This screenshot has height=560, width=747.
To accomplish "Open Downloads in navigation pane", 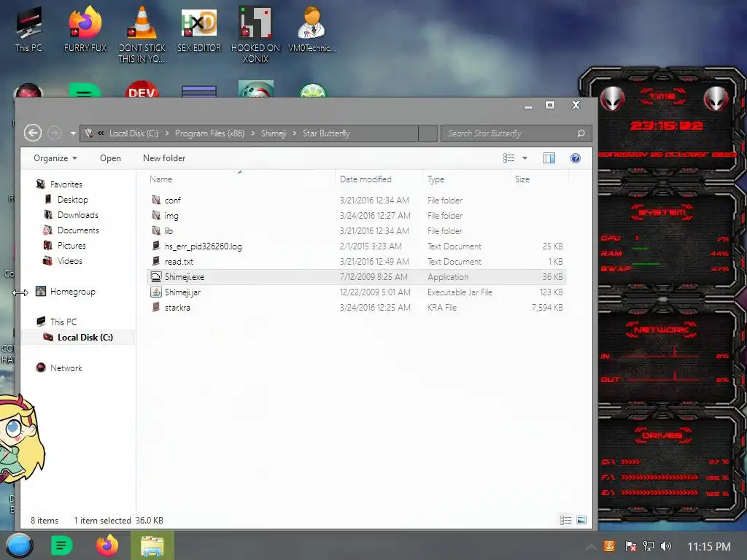I will pyautogui.click(x=77, y=215).
